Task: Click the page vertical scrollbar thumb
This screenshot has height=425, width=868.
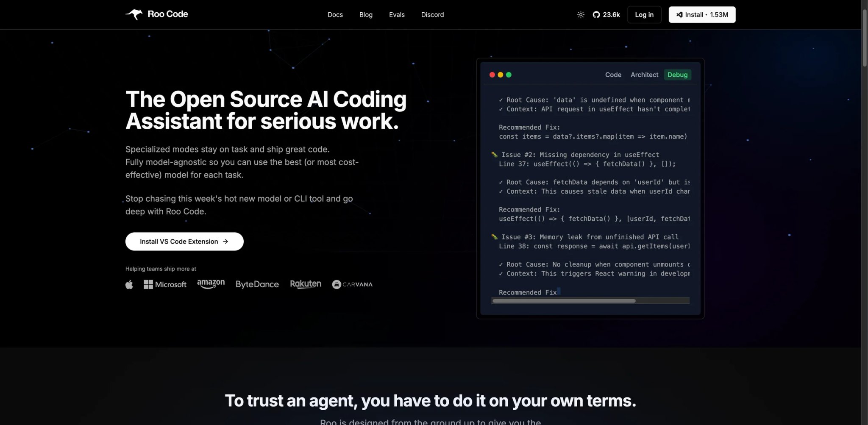Action: pos(865,38)
